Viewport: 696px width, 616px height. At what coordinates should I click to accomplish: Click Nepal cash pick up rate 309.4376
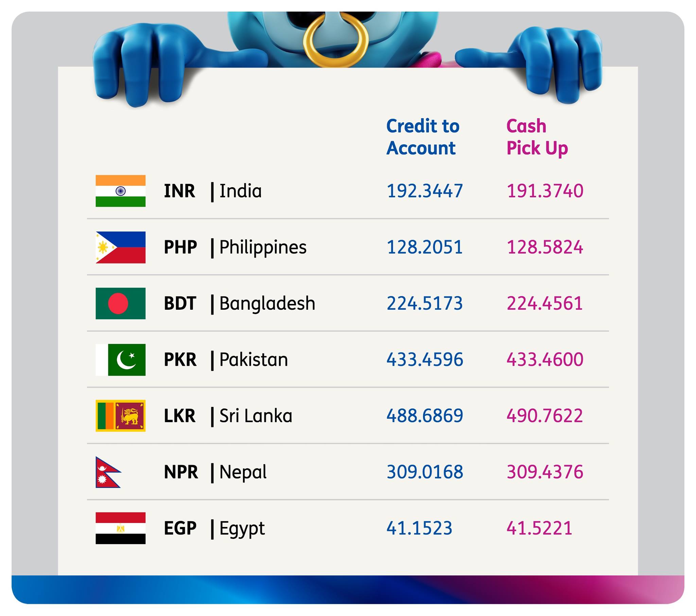coord(545,472)
